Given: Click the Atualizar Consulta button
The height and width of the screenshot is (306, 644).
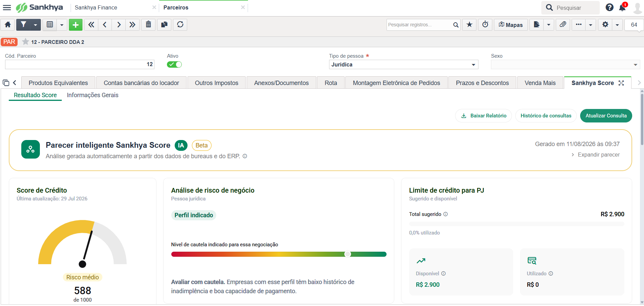Looking at the screenshot, I should [606, 116].
